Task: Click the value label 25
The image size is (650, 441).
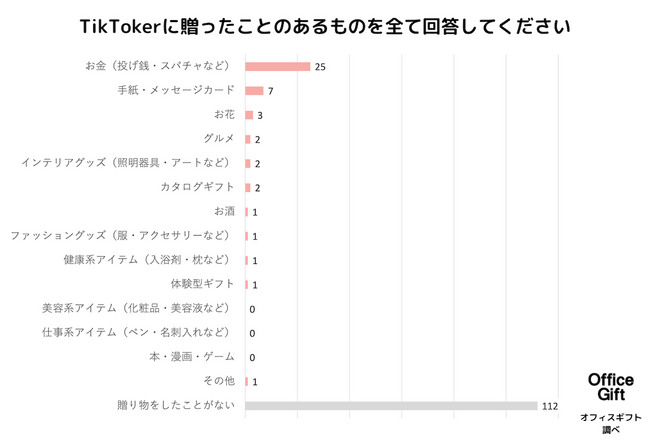Action: 320,67
